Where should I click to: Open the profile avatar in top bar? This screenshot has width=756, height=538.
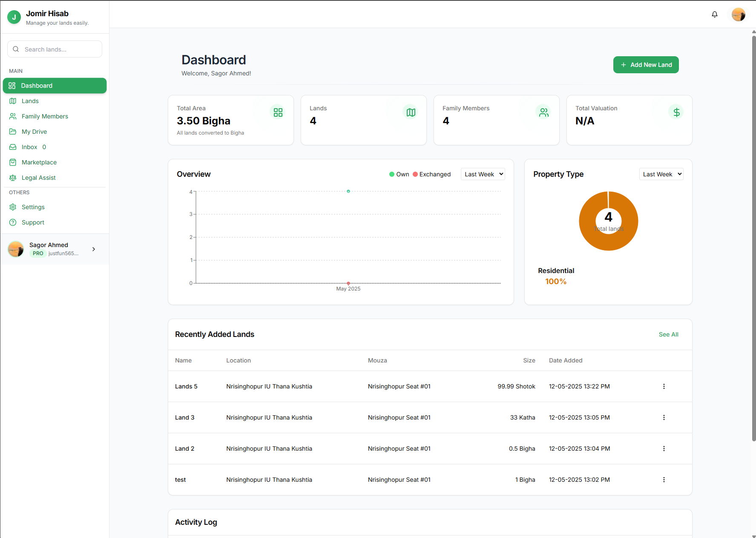tap(738, 14)
